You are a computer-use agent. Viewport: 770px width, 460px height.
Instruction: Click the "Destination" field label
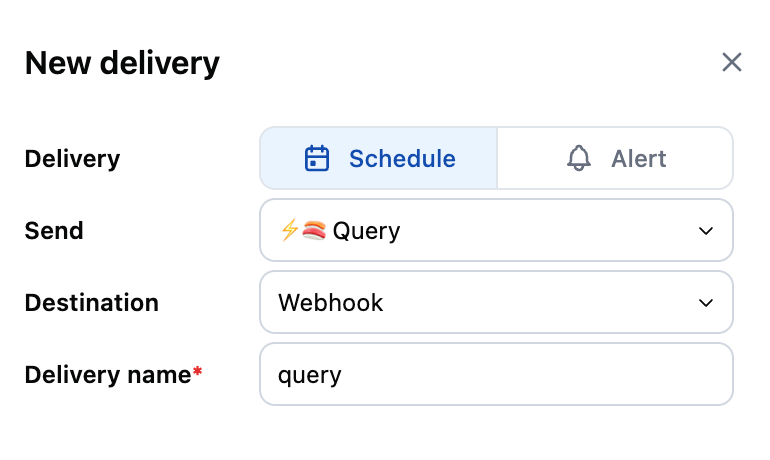[91, 303]
